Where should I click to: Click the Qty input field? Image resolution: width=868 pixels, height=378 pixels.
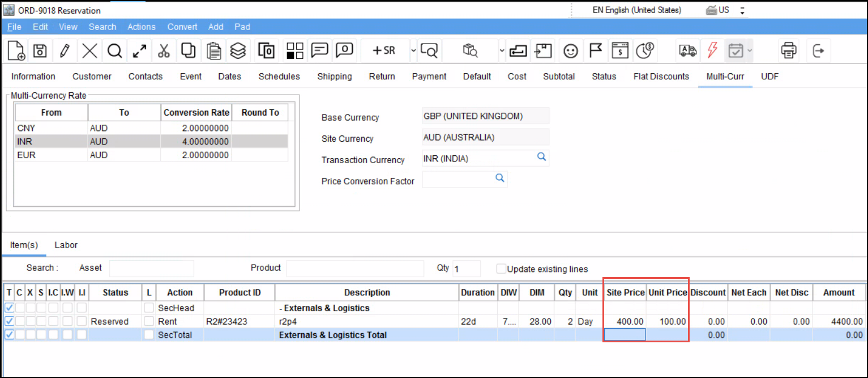(466, 269)
